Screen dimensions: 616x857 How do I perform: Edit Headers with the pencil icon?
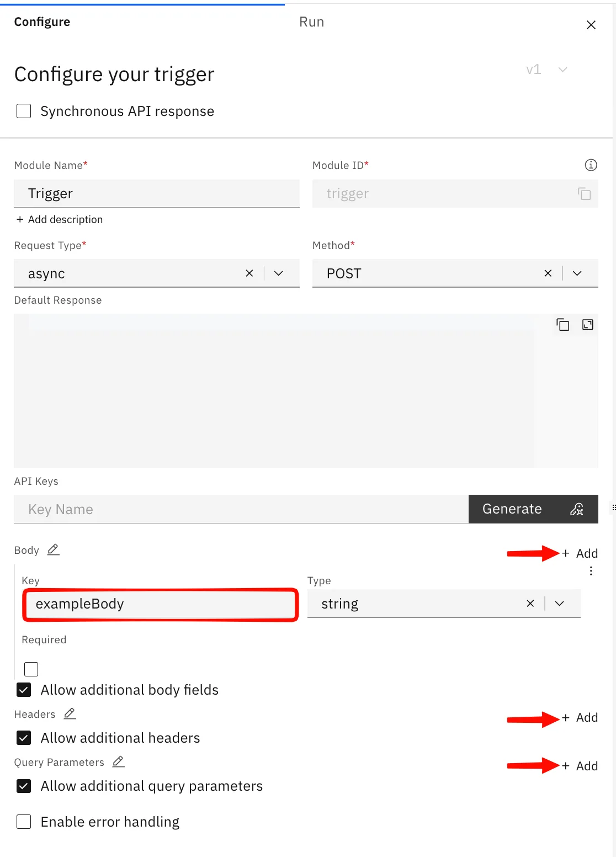[70, 714]
